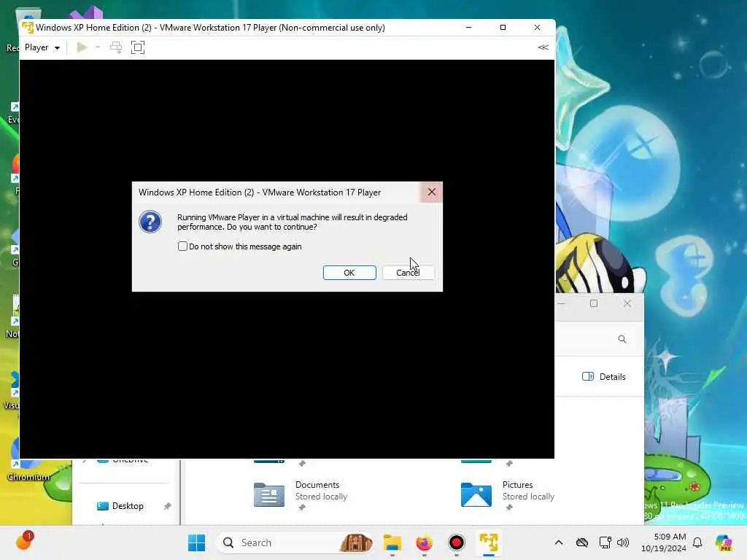Select Desktop in File Explorer sidebar
The height and width of the screenshot is (560, 747).
click(127, 506)
